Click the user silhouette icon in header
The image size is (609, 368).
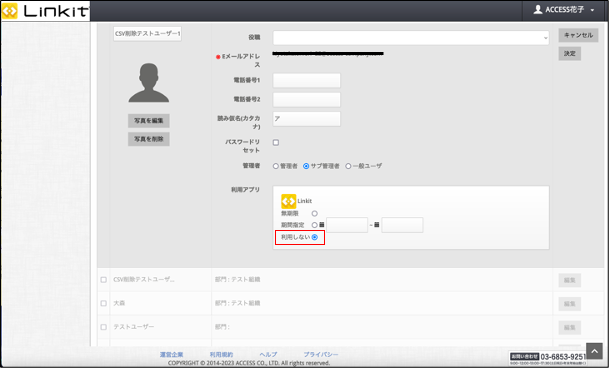(538, 10)
